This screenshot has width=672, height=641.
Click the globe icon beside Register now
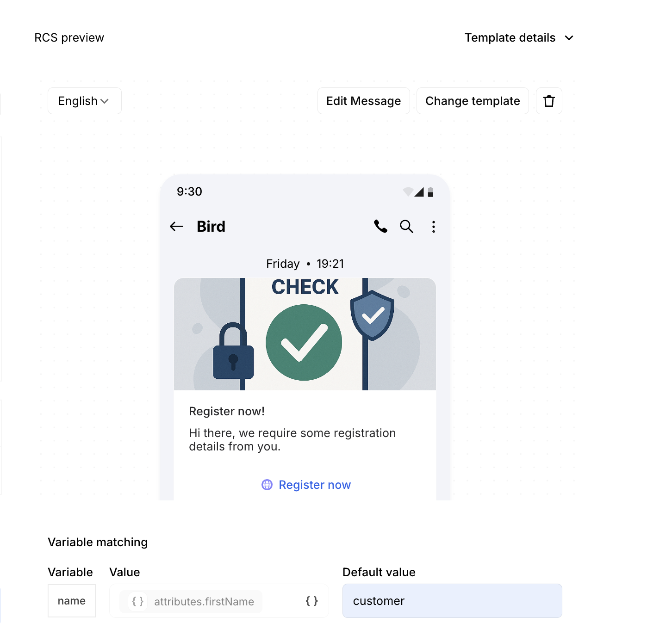tap(267, 485)
